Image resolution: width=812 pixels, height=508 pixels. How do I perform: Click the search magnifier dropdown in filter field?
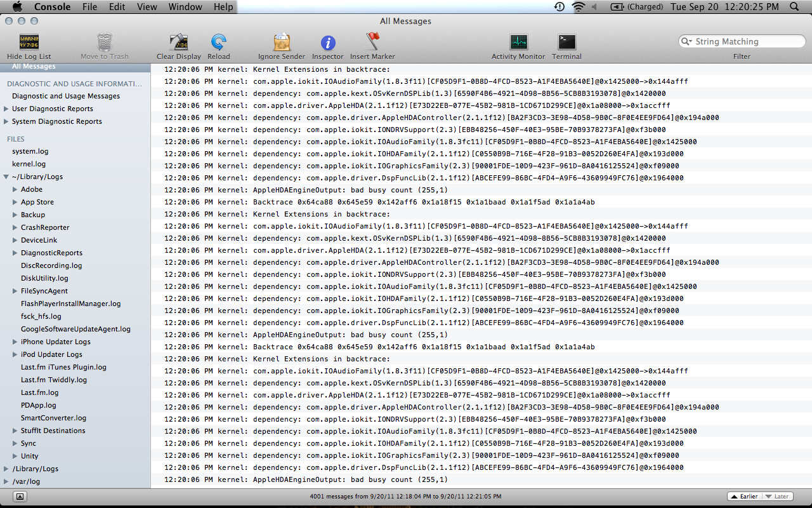coord(686,42)
